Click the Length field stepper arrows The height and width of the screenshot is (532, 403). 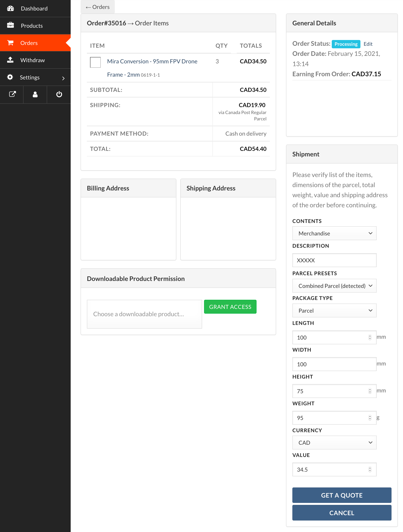point(370,337)
